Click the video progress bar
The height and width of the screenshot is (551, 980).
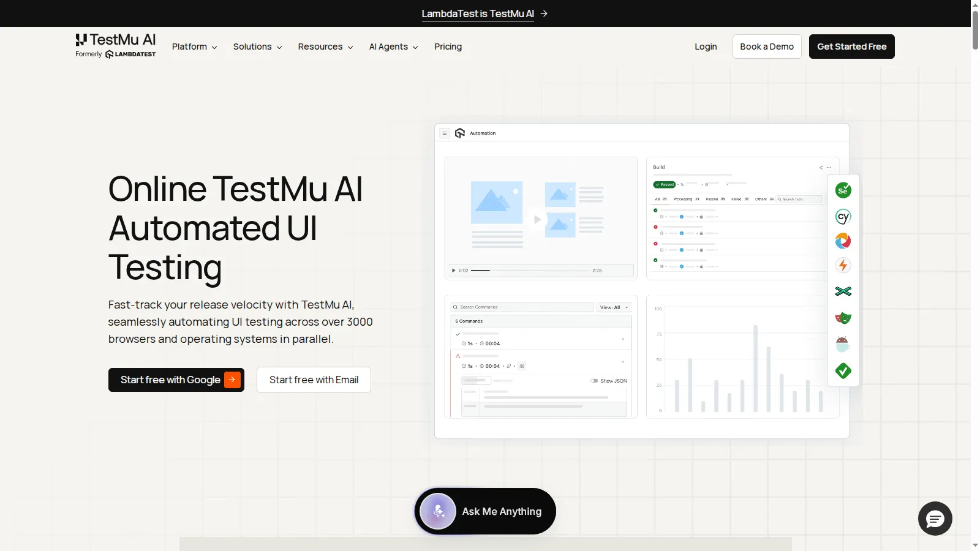[x=530, y=270]
